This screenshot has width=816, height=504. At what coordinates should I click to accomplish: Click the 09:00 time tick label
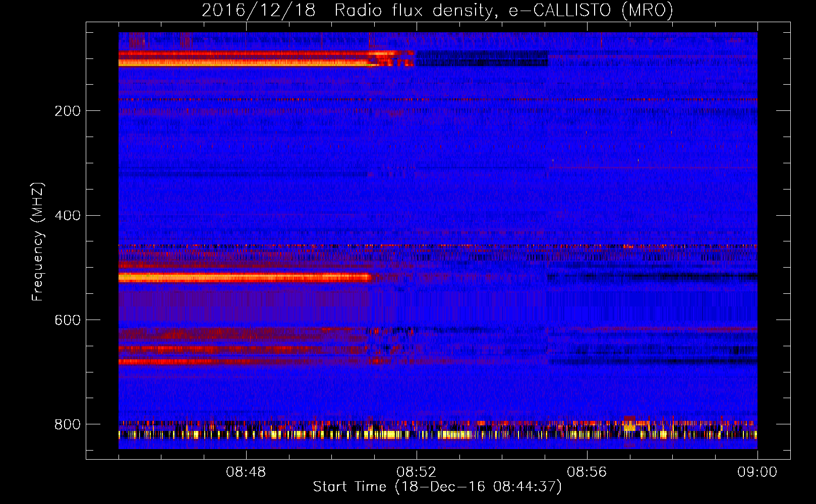pyautogui.click(x=757, y=472)
